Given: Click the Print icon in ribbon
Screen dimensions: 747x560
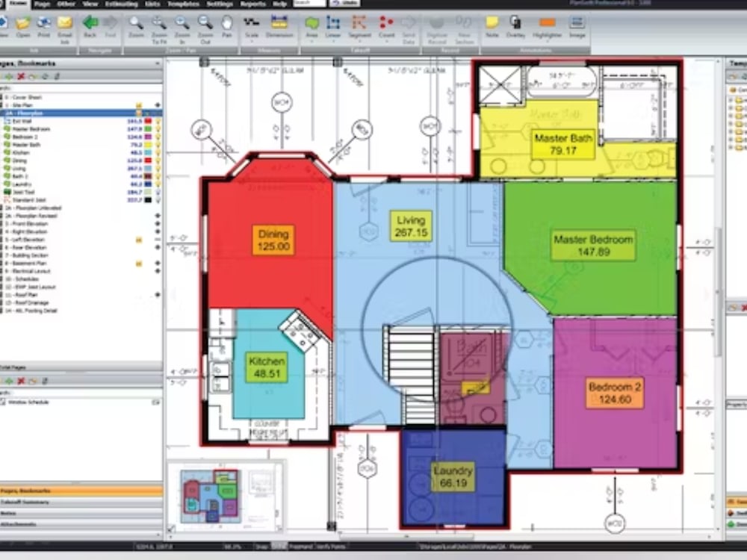Looking at the screenshot, I should pyautogui.click(x=44, y=27).
